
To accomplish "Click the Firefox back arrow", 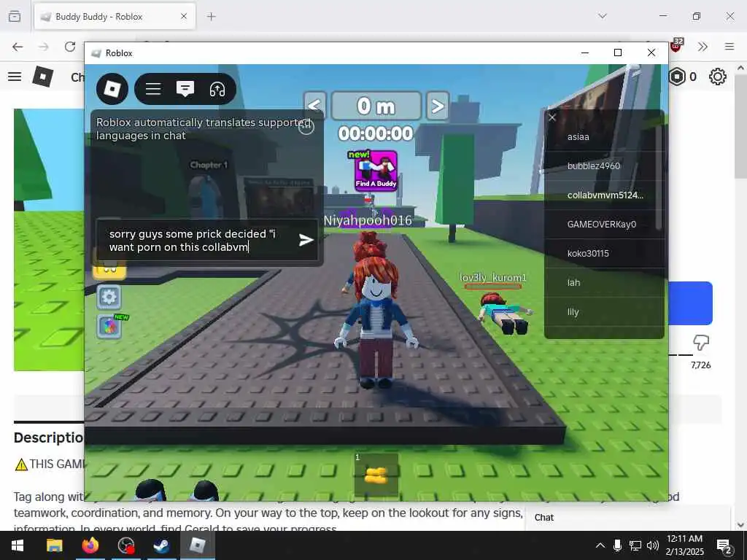I will (x=18, y=47).
